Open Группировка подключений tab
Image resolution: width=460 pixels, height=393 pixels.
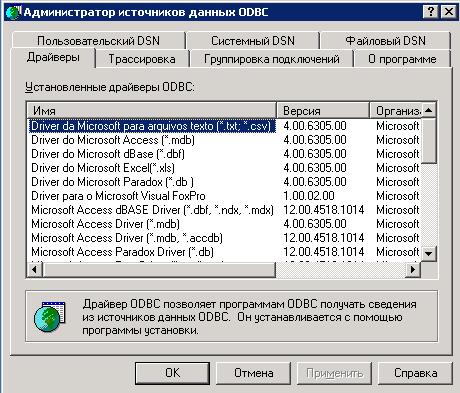[x=271, y=59]
